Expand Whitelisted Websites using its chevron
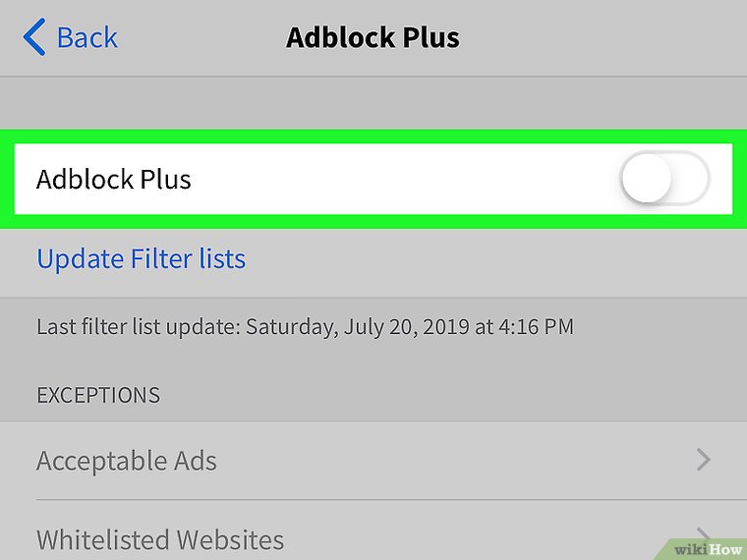 tap(703, 535)
